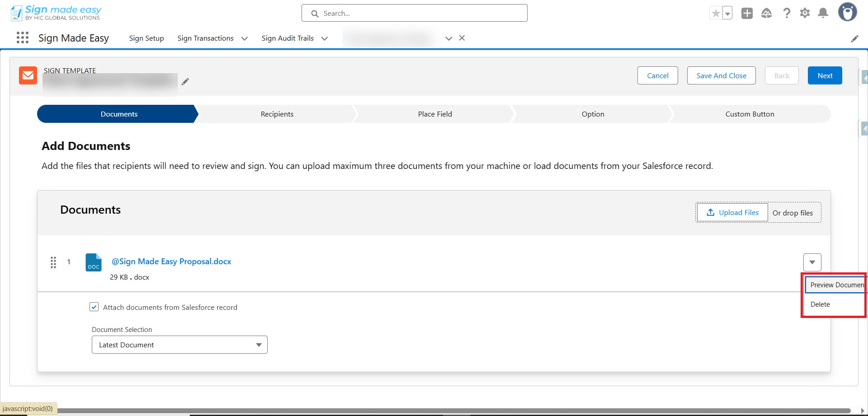Grab the drag handle for document 1
This screenshot has height=416, width=868.
(x=53, y=262)
